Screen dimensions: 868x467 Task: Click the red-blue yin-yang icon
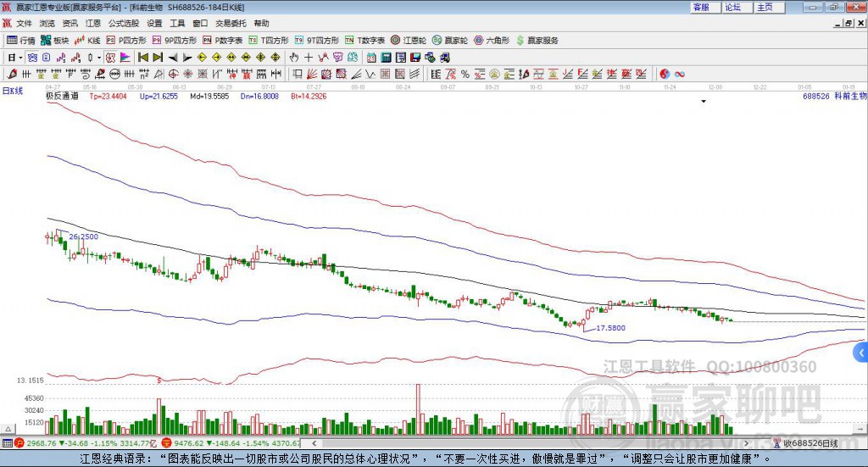coord(665,74)
